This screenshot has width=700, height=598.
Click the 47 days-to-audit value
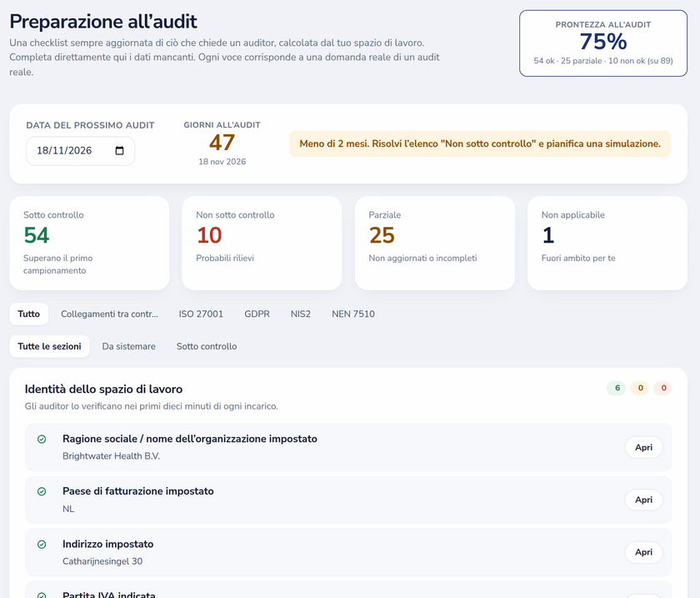[x=222, y=143]
